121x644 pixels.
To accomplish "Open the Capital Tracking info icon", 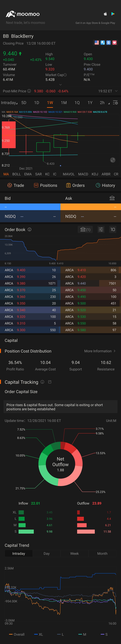I will pyautogui.click(x=42, y=382).
